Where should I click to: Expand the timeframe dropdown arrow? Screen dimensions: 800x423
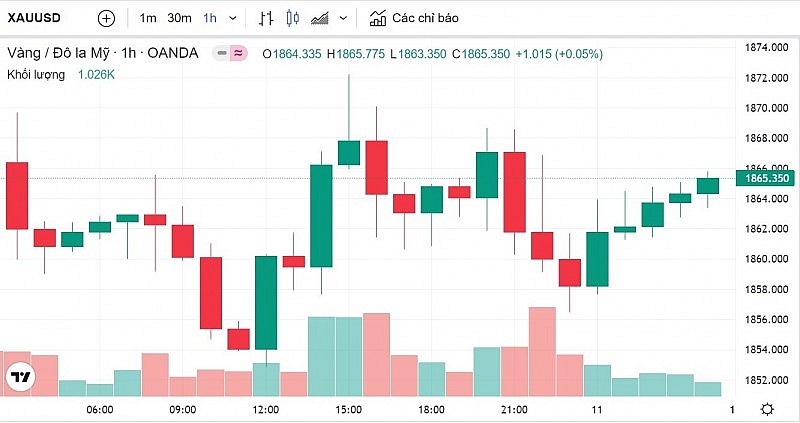[233, 18]
